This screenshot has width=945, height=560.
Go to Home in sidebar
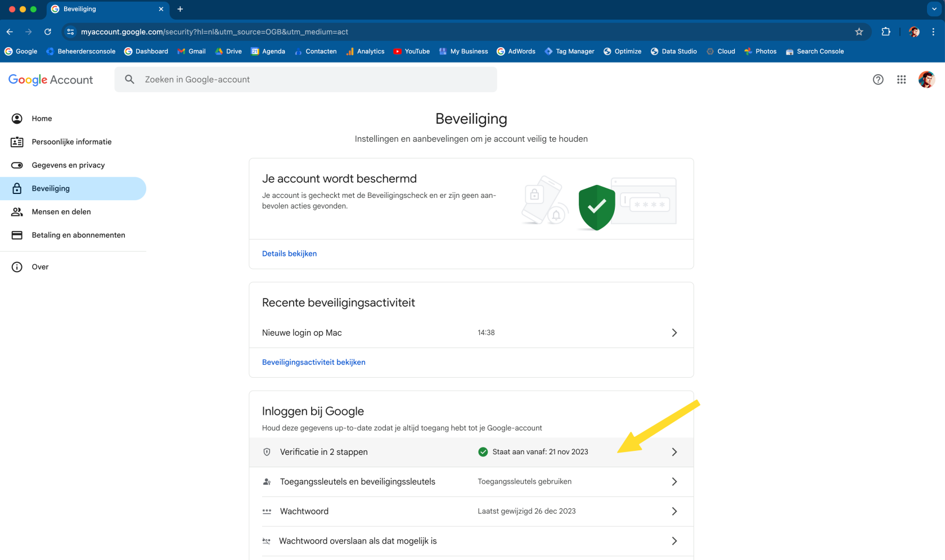[x=73, y=119]
